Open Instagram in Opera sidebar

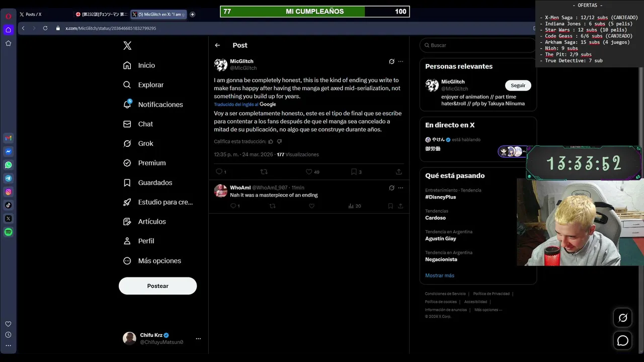9,192
